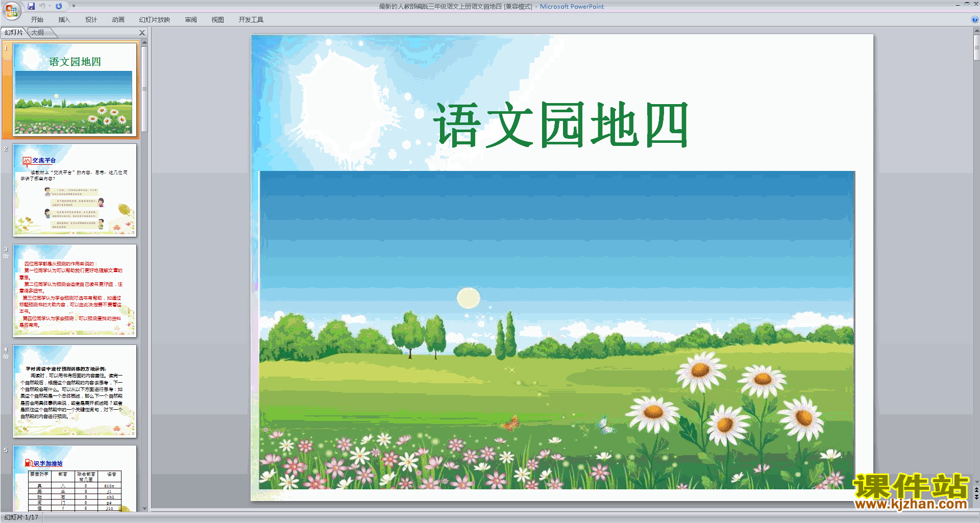Open the 动画 ribbon tab
Screen dimensions: 980x523
coord(118,20)
